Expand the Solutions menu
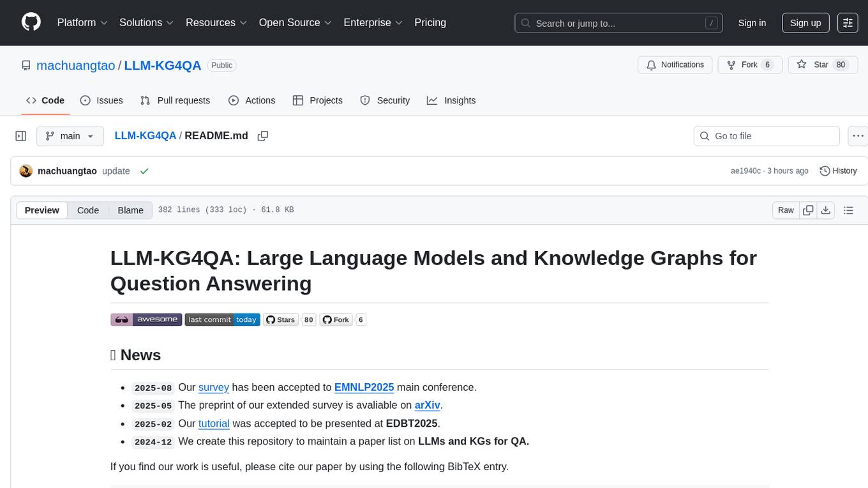This screenshot has width=868, height=488. coord(147,22)
